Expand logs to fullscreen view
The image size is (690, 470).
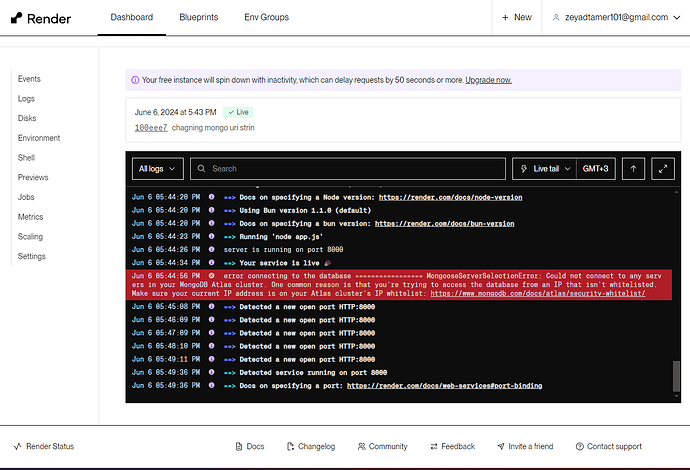[662, 169]
